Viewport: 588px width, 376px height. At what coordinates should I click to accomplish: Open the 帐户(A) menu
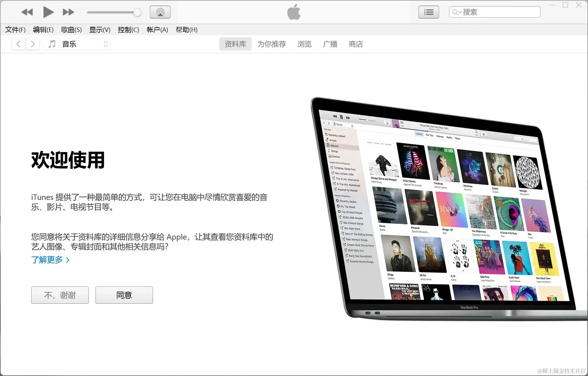157,30
